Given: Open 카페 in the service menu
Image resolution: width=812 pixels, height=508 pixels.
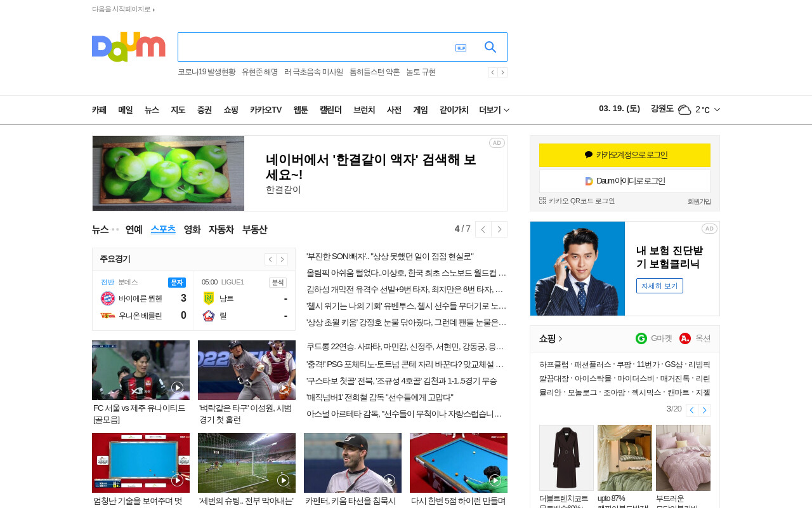Looking at the screenshot, I should click(x=99, y=110).
